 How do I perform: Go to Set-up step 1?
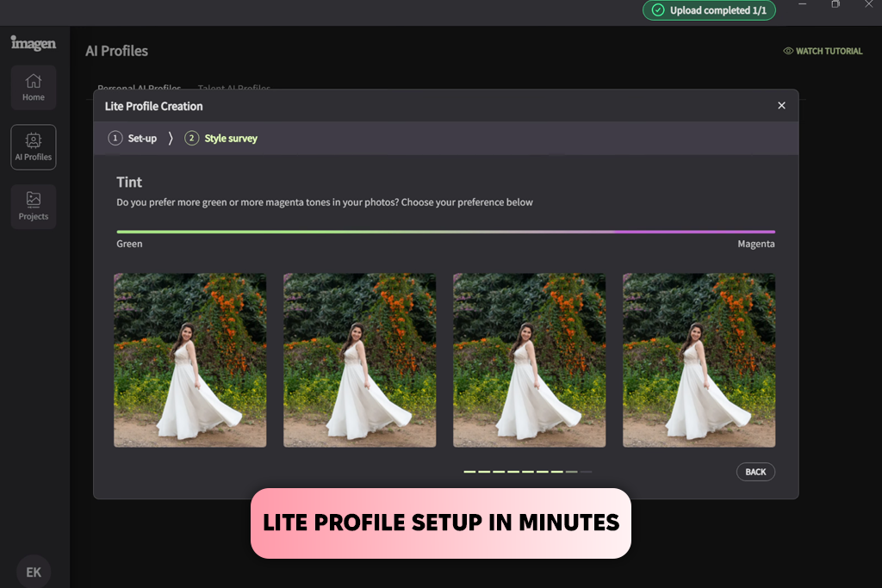coord(133,139)
